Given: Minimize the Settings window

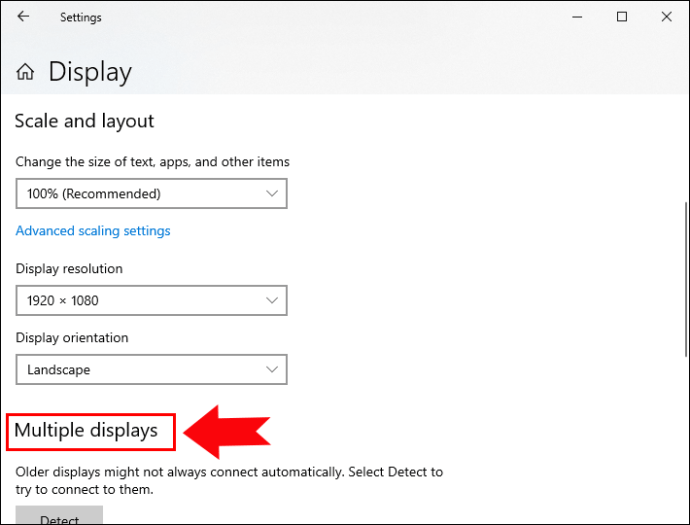Looking at the screenshot, I should click(577, 17).
